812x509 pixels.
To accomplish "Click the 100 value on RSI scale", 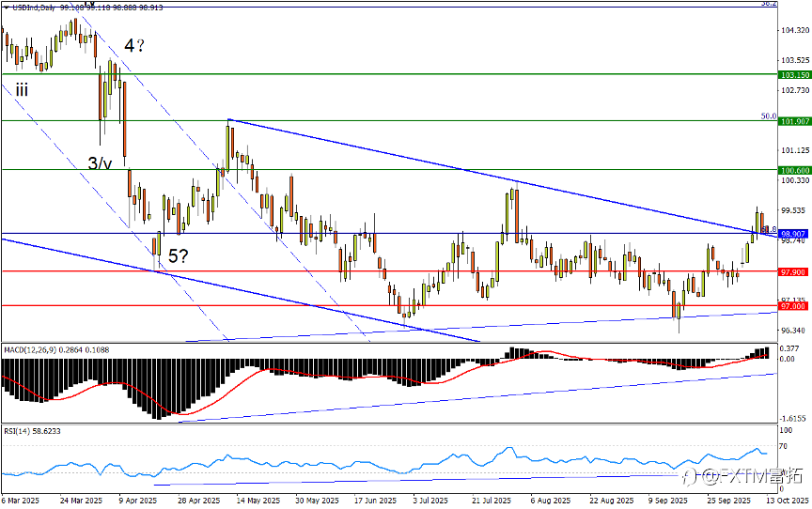I will [787, 431].
